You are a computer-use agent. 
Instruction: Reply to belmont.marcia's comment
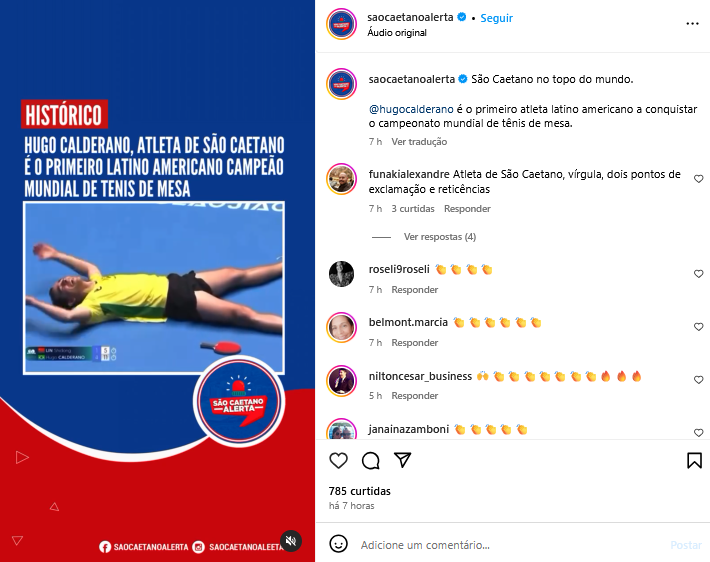click(414, 343)
